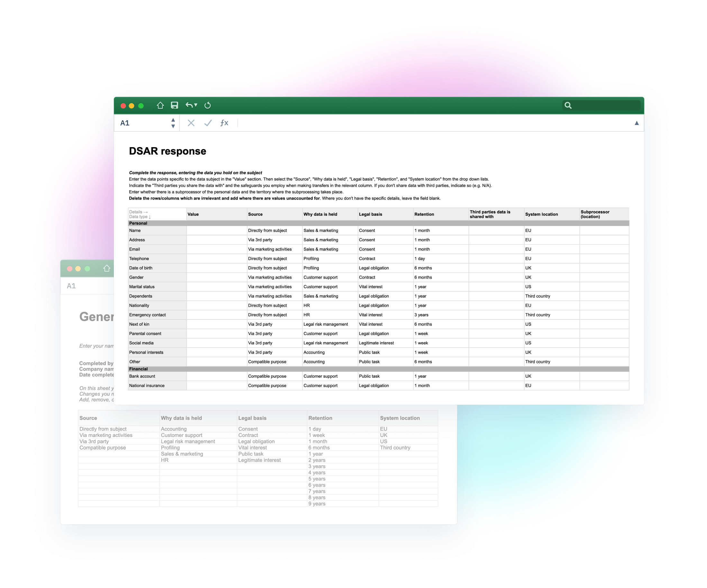Viewport: 707px width, 588px height.
Task: Undo the last action with the Undo arrow
Action: [x=189, y=105]
